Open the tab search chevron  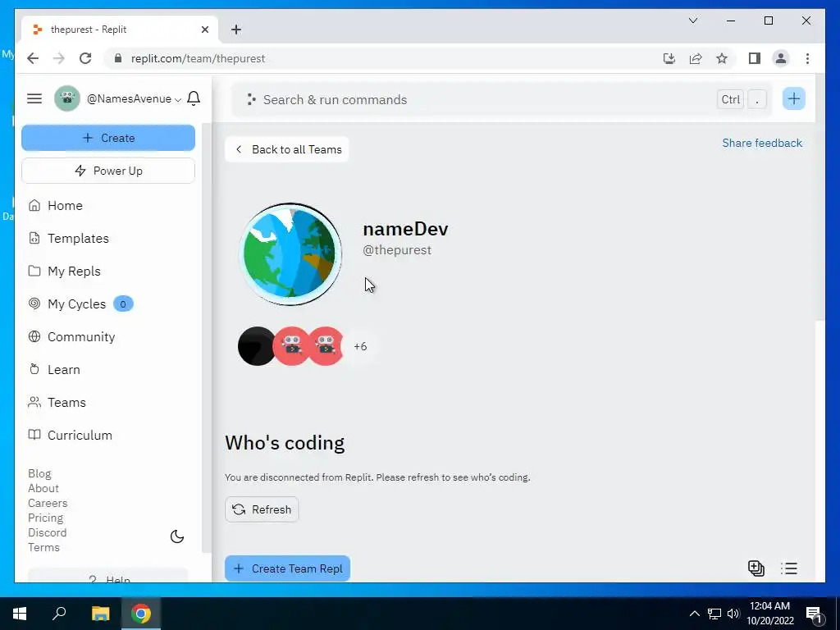[x=692, y=21]
